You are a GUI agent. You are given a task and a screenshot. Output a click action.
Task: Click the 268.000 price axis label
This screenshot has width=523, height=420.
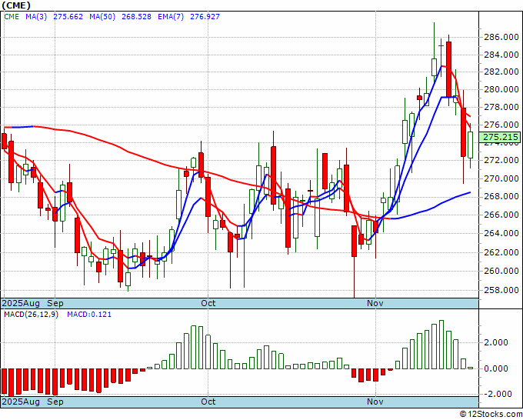pyautogui.click(x=501, y=196)
